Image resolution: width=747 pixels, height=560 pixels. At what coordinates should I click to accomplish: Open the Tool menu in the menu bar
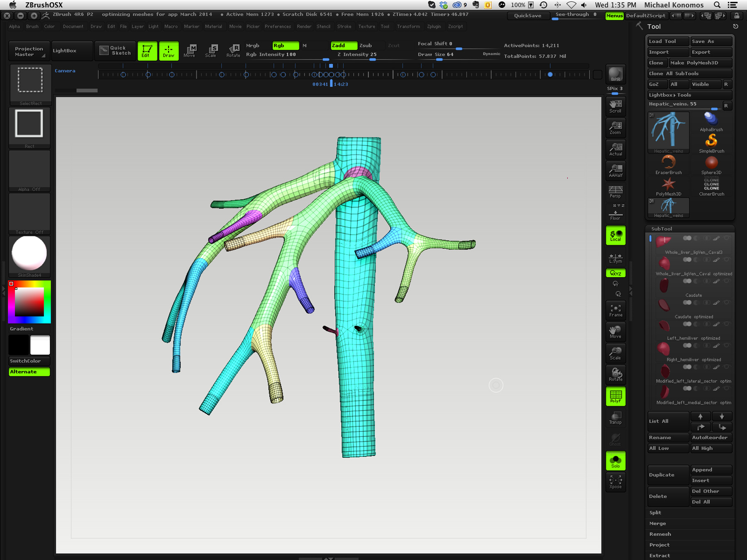point(385,27)
